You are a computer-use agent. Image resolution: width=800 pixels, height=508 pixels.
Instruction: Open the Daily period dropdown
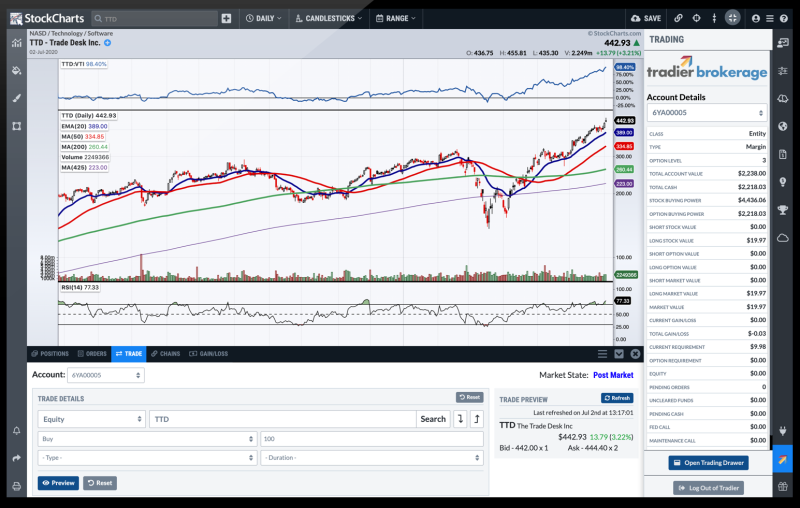tap(263, 18)
